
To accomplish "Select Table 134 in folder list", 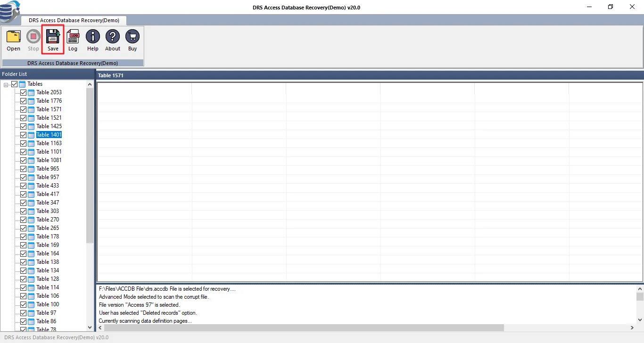I will (x=48, y=270).
